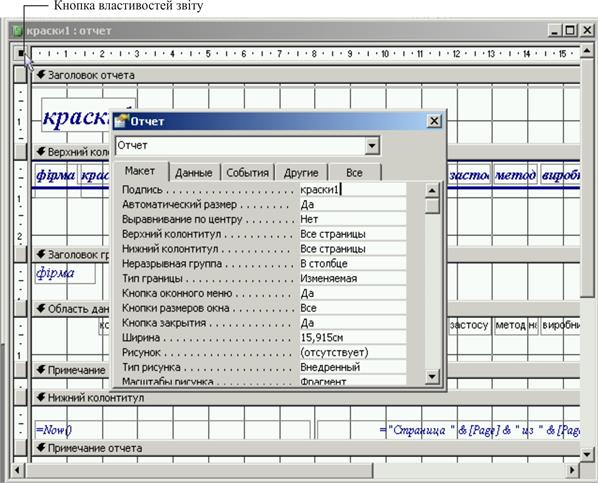
Task: Select the Страница page number expression field
Action: (x=448, y=430)
